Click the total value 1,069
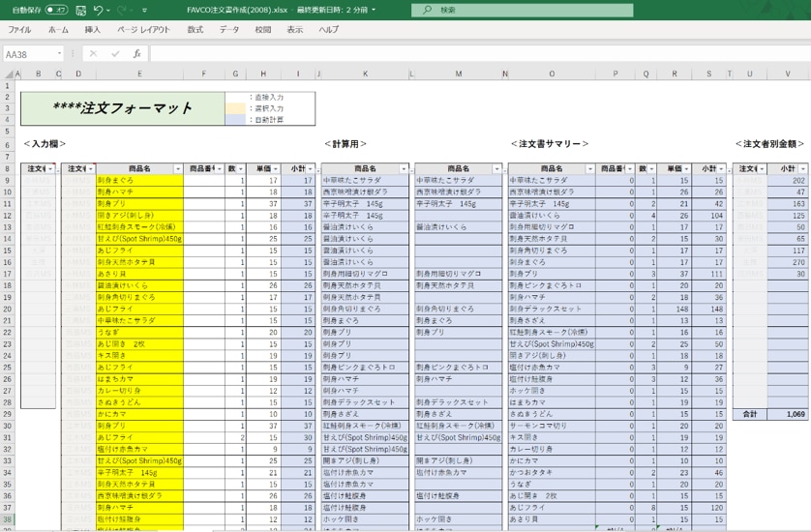811x532 pixels. [787, 414]
